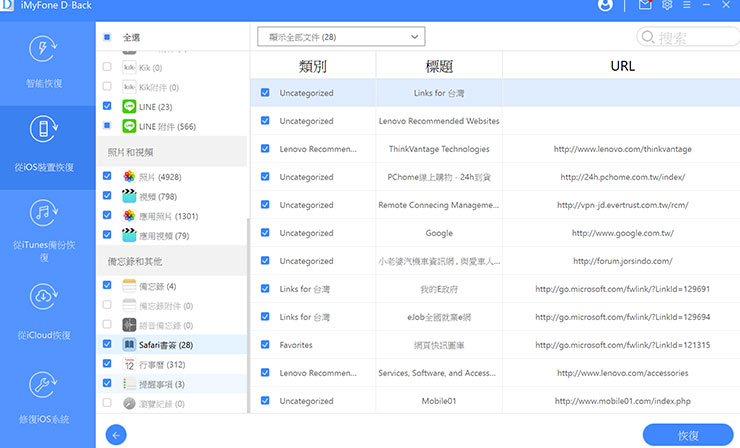Select 從iOS裝置恢復 recovery mode

pyautogui.click(x=44, y=147)
